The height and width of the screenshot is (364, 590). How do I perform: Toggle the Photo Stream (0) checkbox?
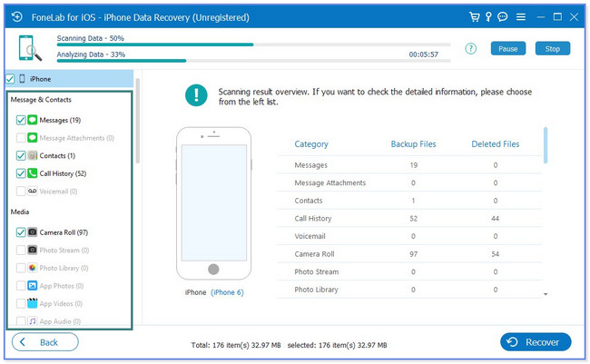pyautogui.click(x=21, y=250)
